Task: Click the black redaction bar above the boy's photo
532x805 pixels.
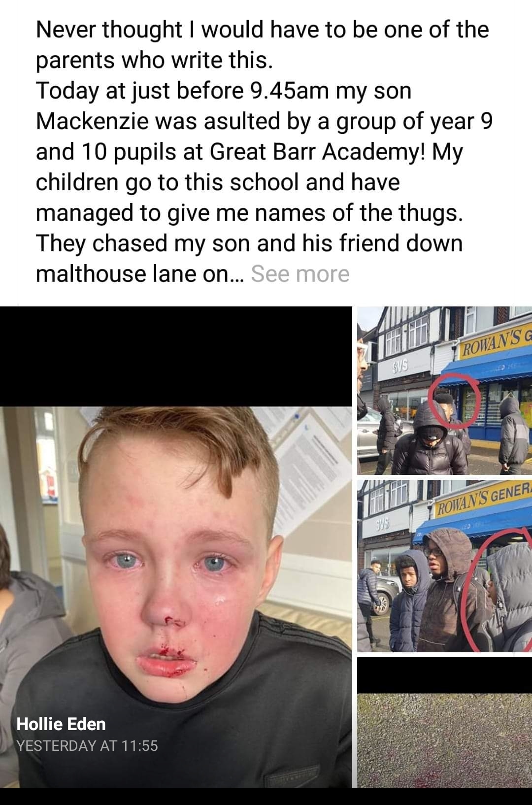Action: tap(176, 356)
